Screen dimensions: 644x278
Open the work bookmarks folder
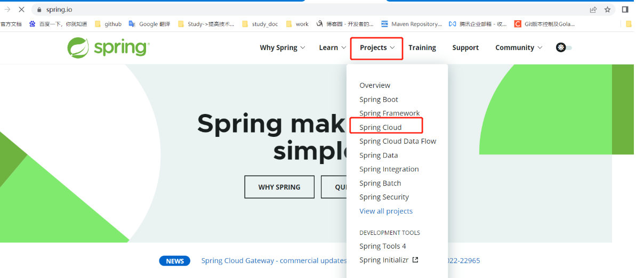point(297,24)
